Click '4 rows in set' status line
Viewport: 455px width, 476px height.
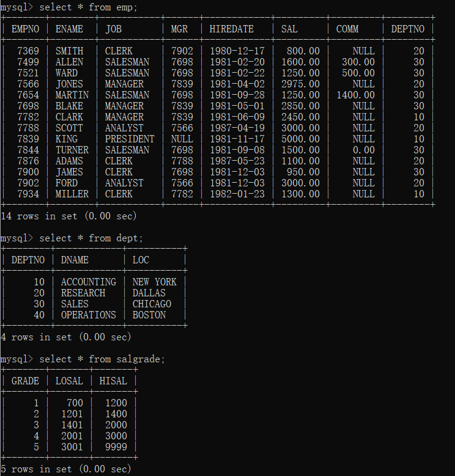(66, 337)
